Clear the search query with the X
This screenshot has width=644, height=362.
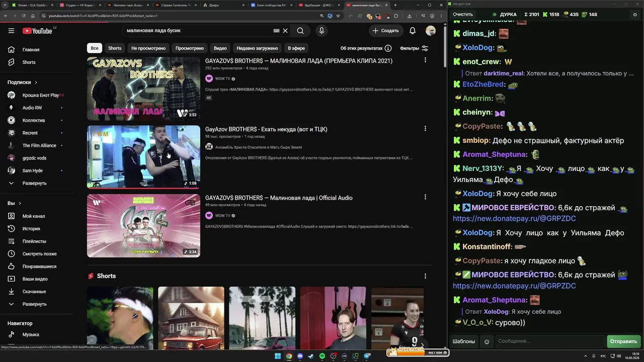tap(285, 31)
